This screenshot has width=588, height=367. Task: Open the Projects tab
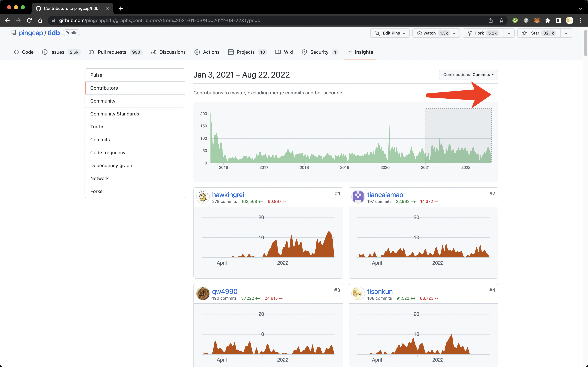pos(247,52)
